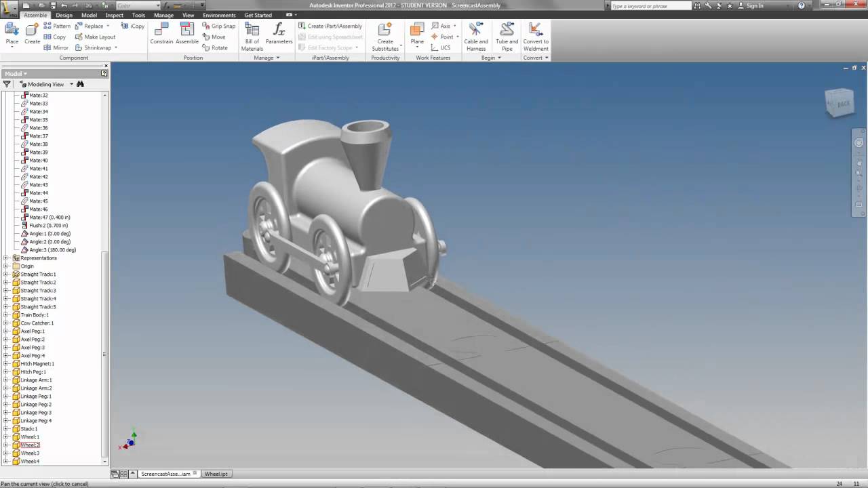Click Create iPart/iAssembly
The width and height of the screenshot is (868, 488).
coord(330,26)
